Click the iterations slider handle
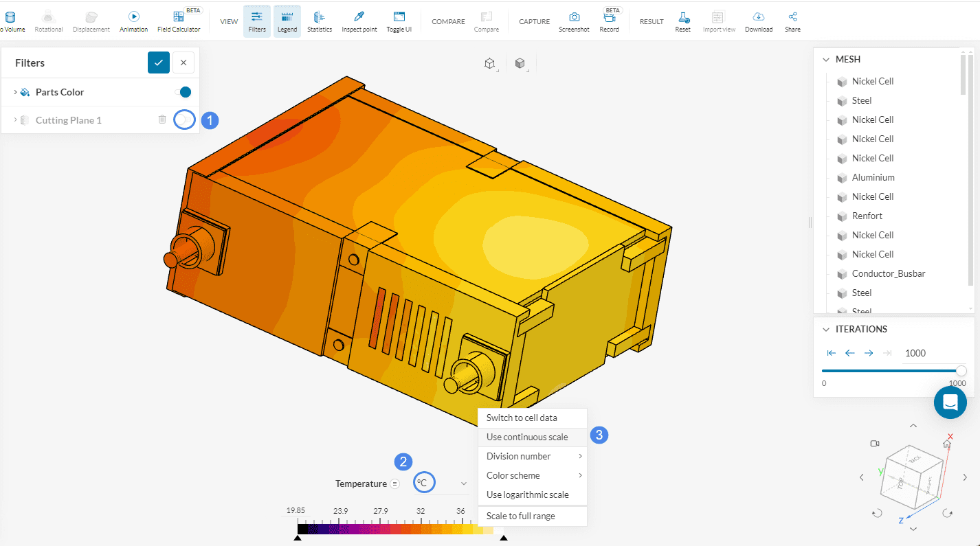Image resolution: width=980 pixels, height=546 pixels. [961, 371]
